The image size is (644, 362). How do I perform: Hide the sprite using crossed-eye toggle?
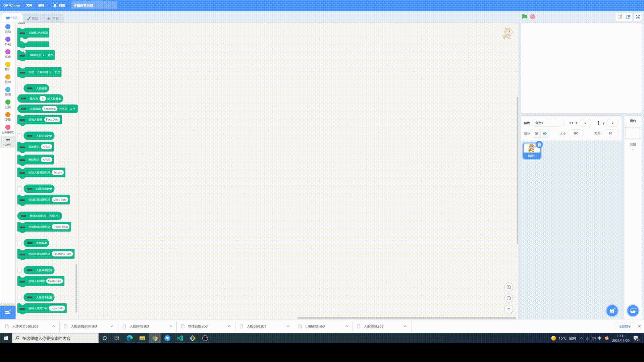(545, 133)
